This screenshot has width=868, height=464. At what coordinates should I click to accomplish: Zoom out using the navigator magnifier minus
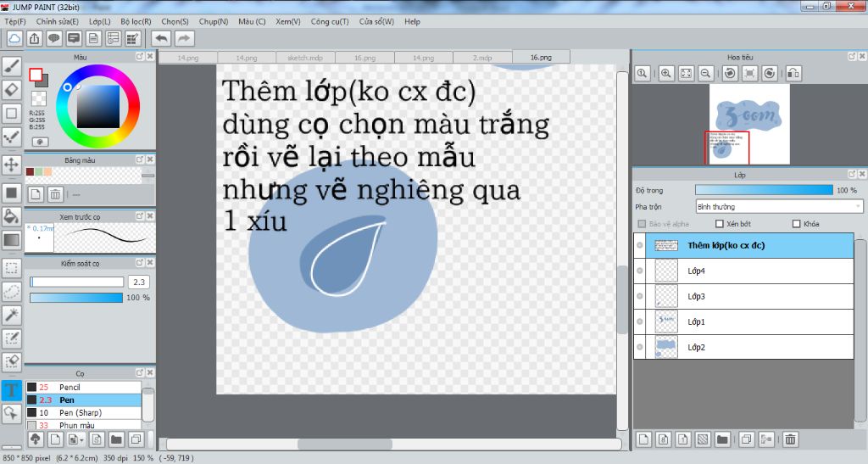tap(705, 73)
